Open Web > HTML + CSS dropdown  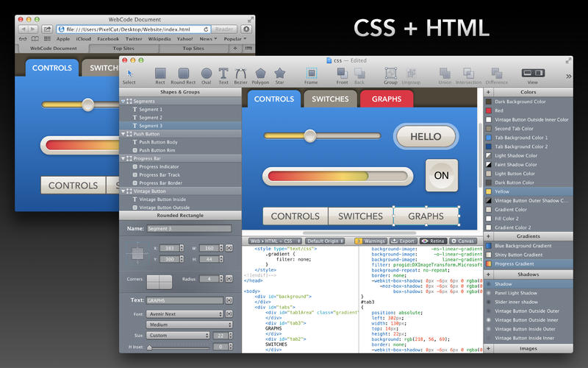point(275,241)
